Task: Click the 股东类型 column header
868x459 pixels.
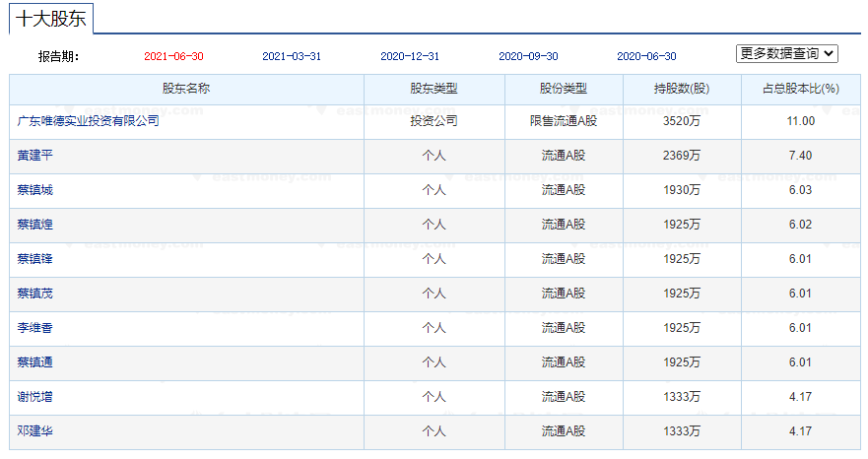Action: 434,89
